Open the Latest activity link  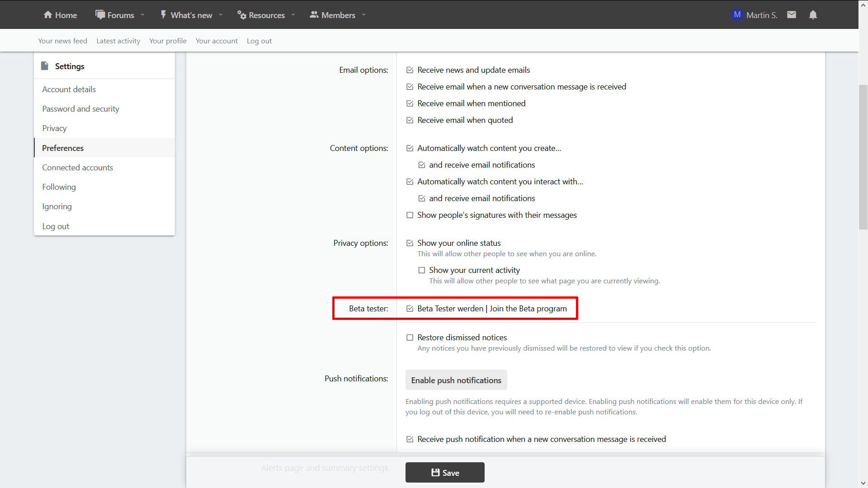click(x=118, y=41)
